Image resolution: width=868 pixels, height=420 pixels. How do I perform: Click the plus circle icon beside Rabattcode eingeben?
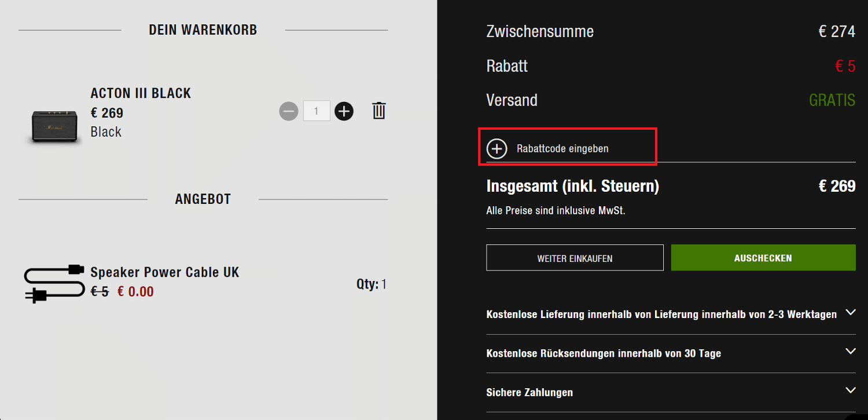point(496,149)
